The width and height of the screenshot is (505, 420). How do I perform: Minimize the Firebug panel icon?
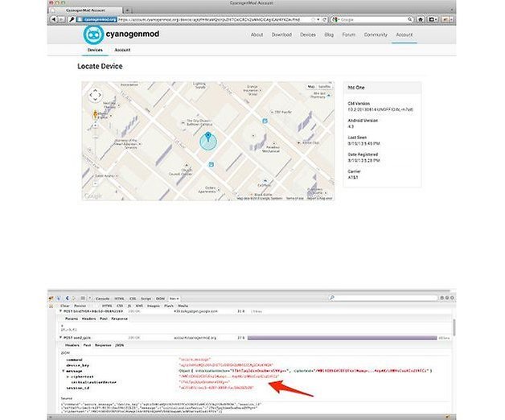pos(442,299)
